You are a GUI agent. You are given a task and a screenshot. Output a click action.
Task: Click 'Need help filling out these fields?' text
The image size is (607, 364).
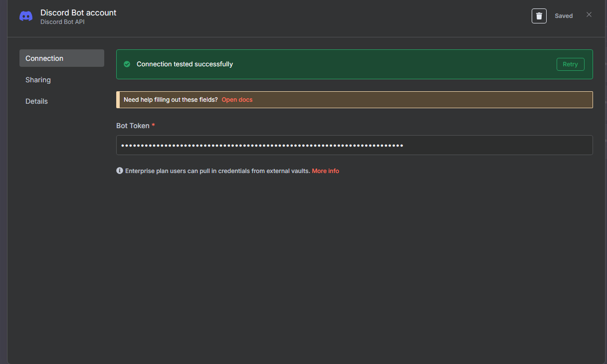[171, 100]
